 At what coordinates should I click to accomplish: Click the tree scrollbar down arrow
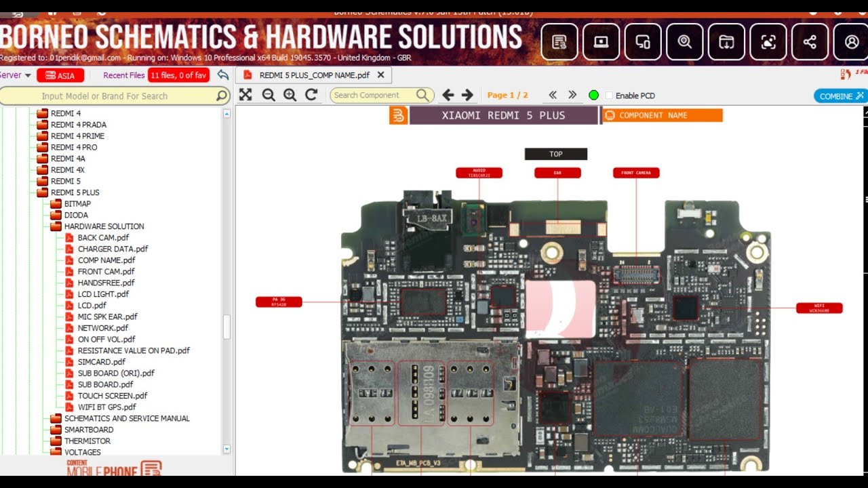pos(226,449)
